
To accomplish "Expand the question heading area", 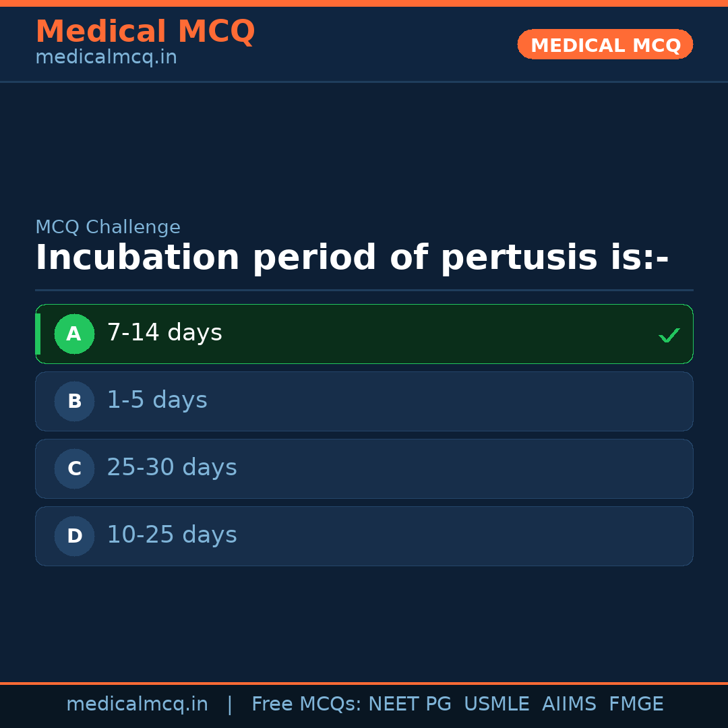I will 352,257.
